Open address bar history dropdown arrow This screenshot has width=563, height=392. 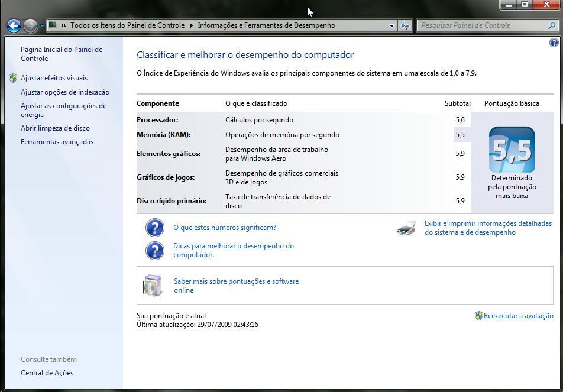tap(391, 26)
